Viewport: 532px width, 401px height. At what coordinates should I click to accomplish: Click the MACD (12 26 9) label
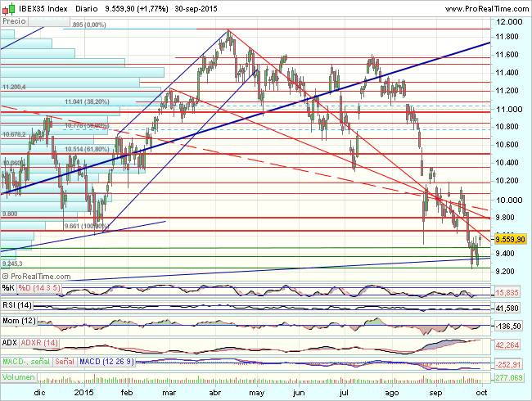tap(107, 362)
